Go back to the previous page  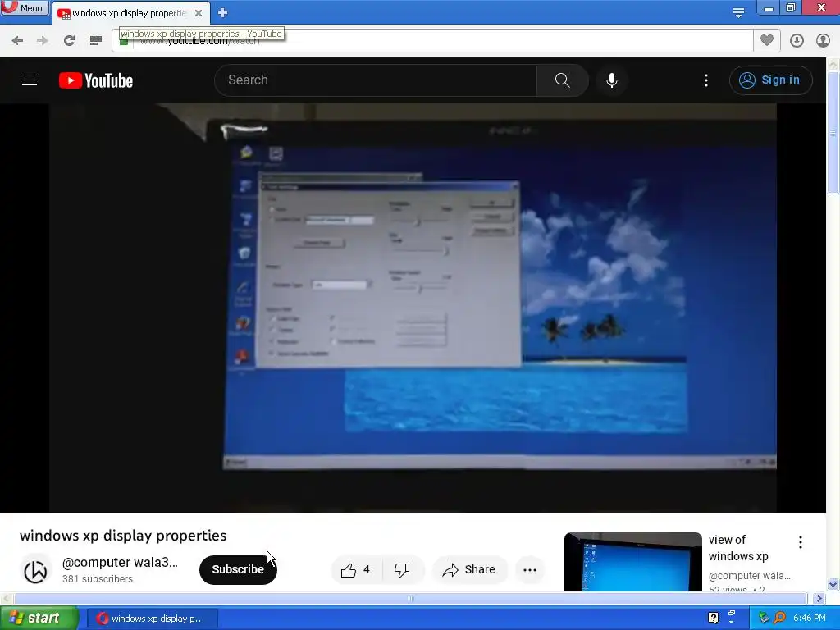(x=18, y=40)
